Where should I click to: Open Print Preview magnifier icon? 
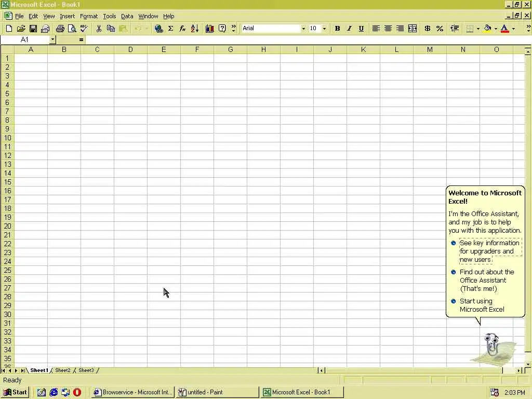pyautogui.click(x=72, y=29)
